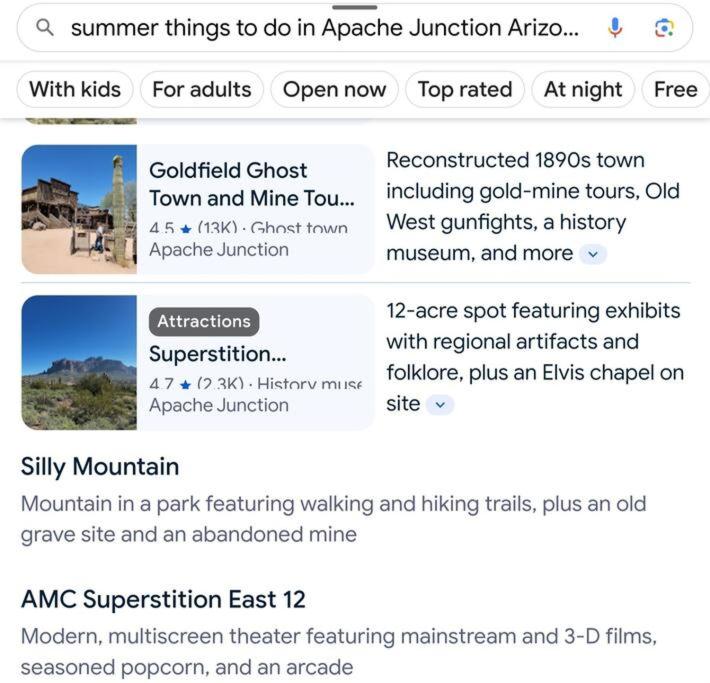Screen dimensions: 710x683
Task: Select the Top rated filter
Action: 465,89
